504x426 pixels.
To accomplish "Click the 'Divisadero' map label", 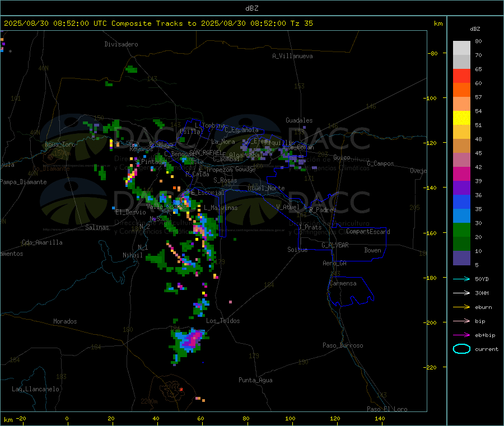I will tap(121, 44).
